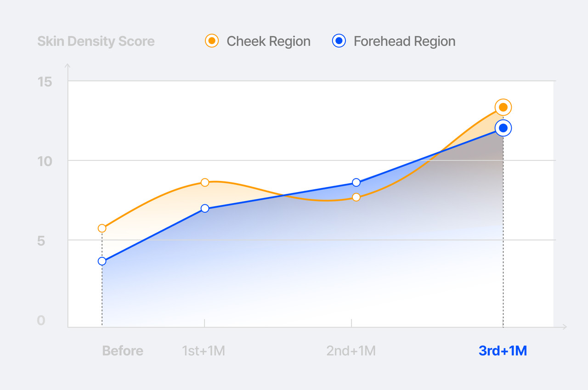
Task: Click the orange Cheek Region legend marker
Action: click(212, 41)
